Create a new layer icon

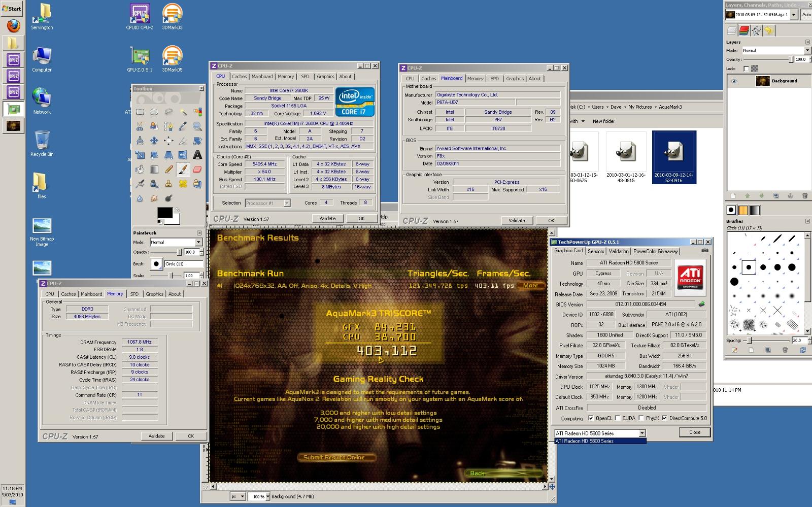732,195
